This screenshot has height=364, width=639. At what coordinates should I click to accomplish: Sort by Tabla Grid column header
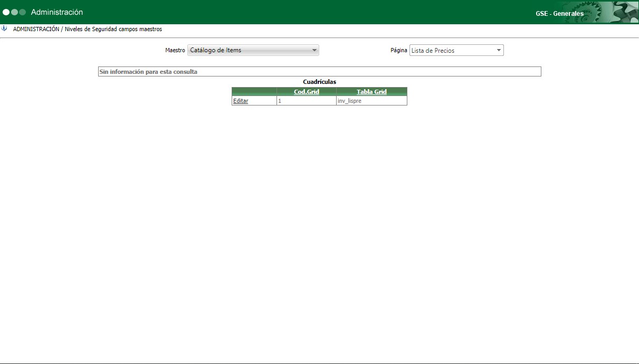[371, 92]
